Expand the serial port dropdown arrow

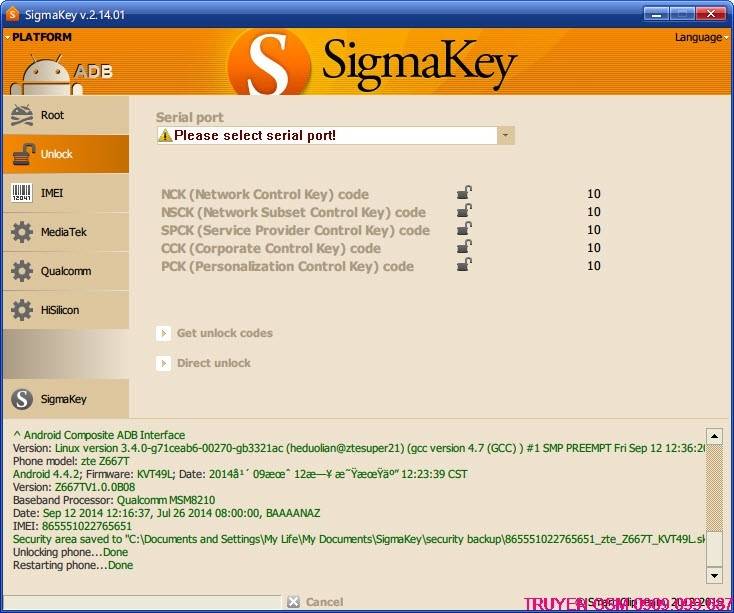[x=506, y=135]
